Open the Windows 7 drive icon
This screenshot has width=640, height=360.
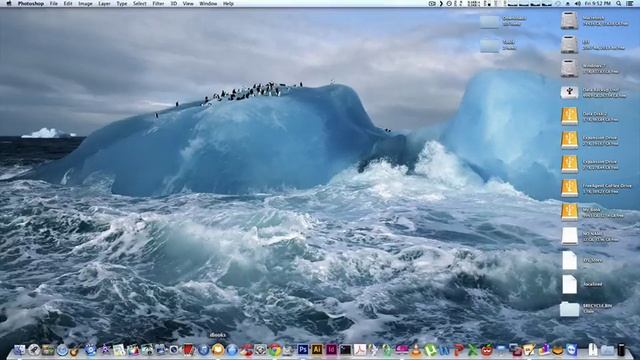tap(569, 68)
